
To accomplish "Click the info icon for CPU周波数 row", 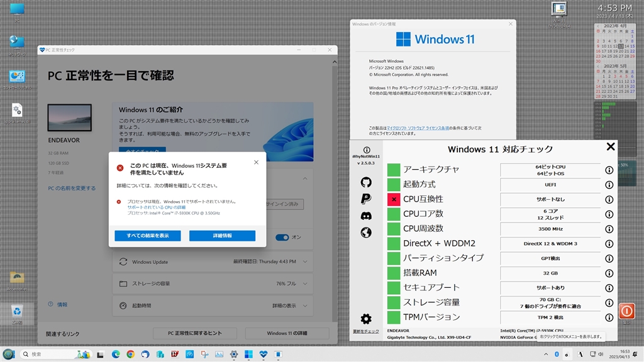I will pyautogui.click(x=609, y=229).
